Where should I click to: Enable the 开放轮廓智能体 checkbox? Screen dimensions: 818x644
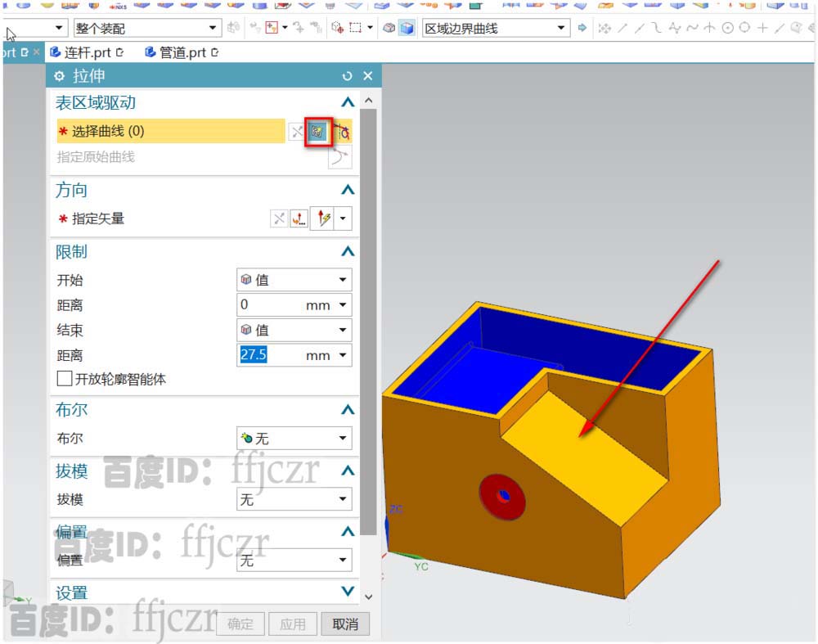(64, 378)
